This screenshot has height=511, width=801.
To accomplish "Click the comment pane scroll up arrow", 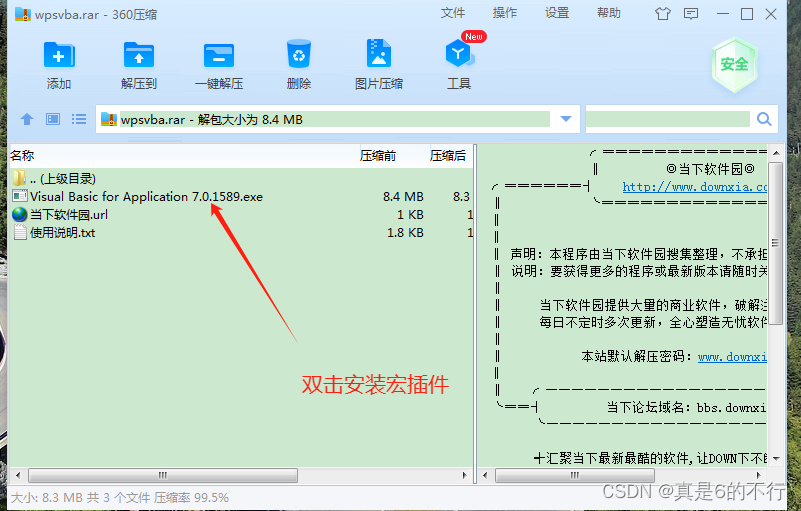I will 776,153.
